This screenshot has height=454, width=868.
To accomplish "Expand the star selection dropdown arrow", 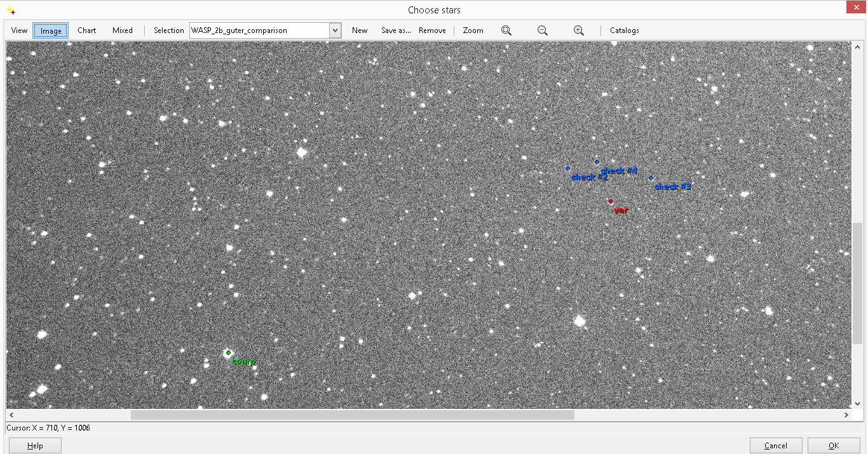I will click(335, 30).
